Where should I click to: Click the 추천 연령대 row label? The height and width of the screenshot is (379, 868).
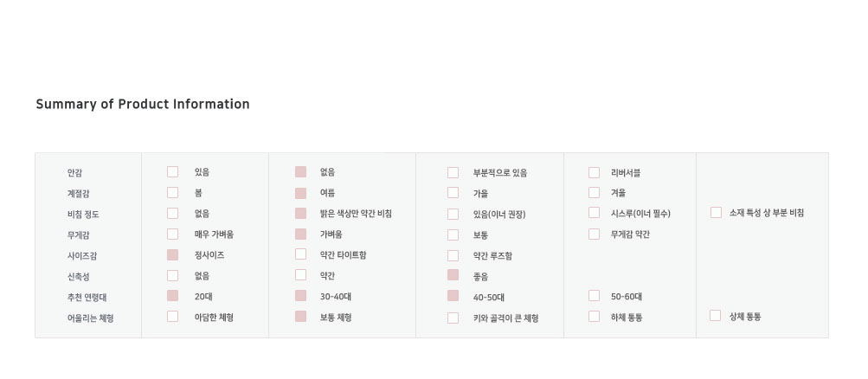click(x=87, y=297)
